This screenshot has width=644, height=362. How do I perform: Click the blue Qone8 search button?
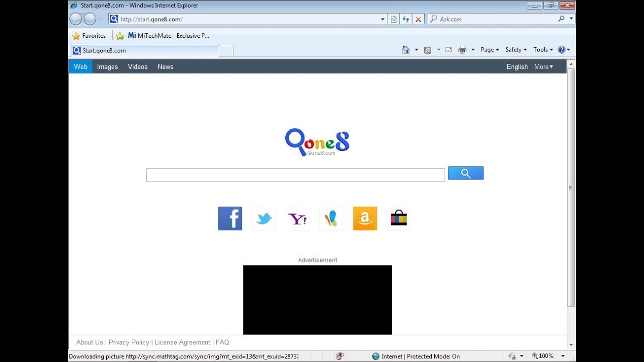[466, 173]
